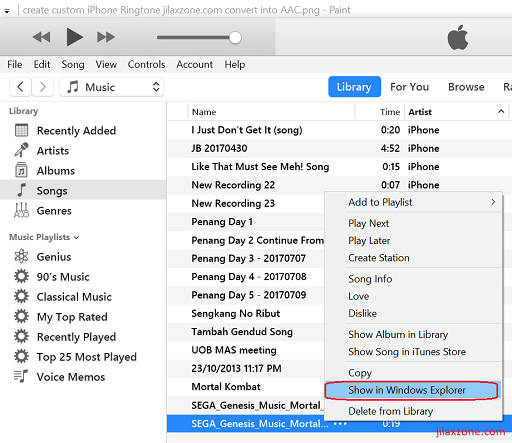The height and width of the screenshot is (443, 512).
Task: Click the ellipsis on the selected SEGA song
Action: click(x=340, y=424)
